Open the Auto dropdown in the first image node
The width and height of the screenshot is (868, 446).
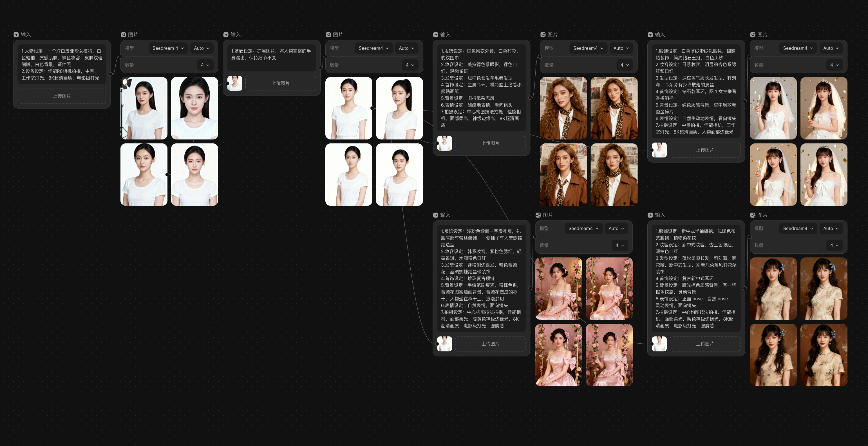pyautogui.click(x=202, y=48)
